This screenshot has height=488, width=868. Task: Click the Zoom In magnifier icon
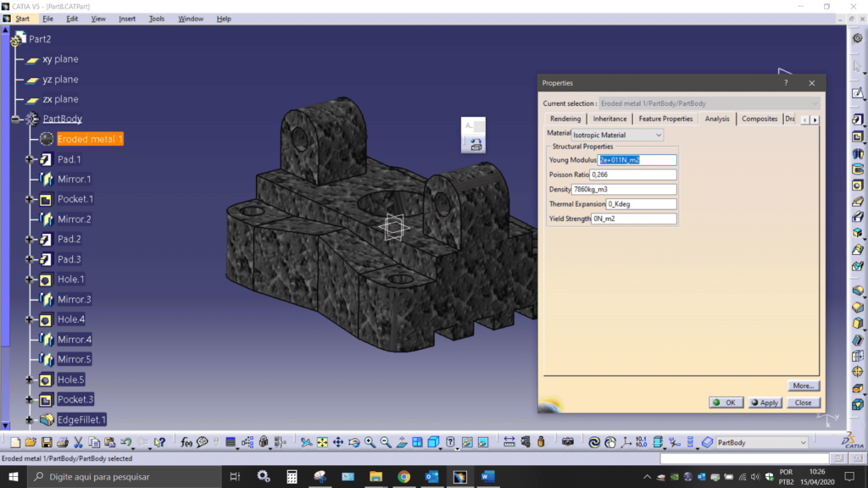370,442
